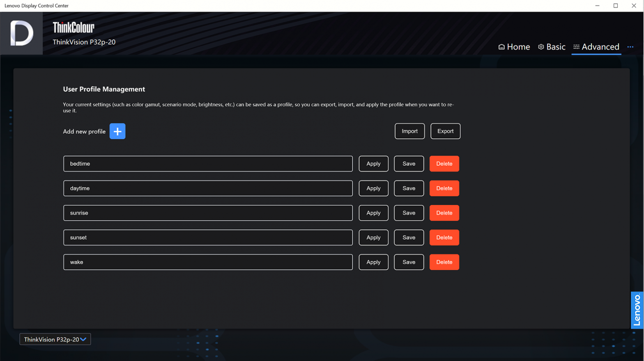This screenshot has height=361, width=644.
Task: Delete the wake profile
Action: click(x=444, y=262)
